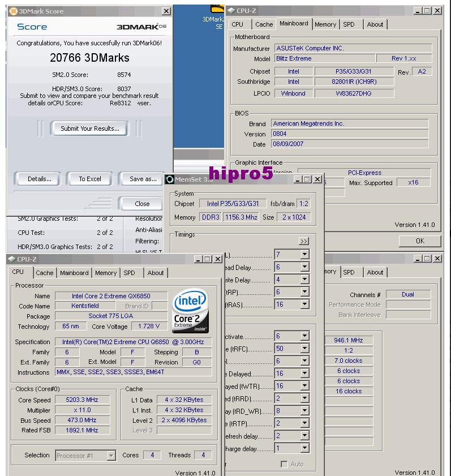
Task: Click the 946.1 MHz frequency value
Action: (349, 340)
